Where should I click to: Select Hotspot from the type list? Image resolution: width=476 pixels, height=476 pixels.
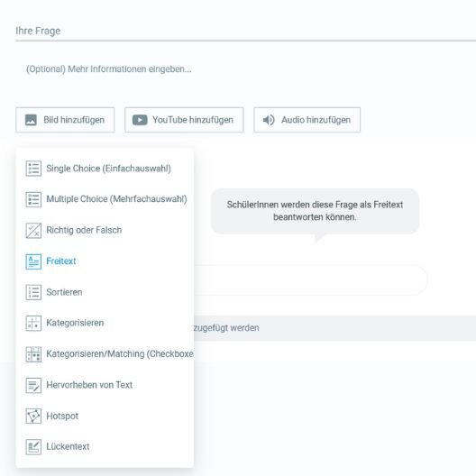[x=105, y=416]
